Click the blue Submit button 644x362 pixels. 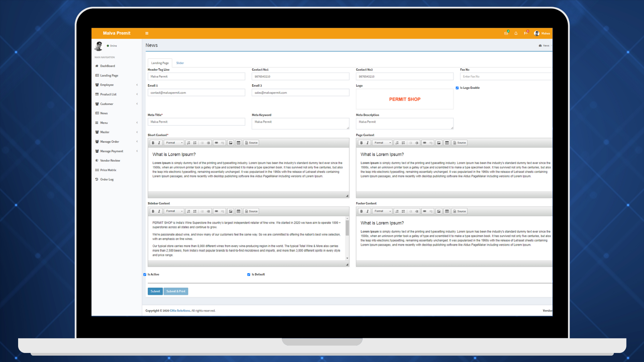point(155,291)
